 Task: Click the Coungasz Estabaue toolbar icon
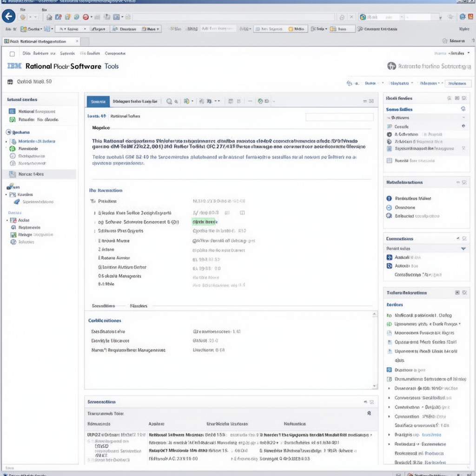pyautogui.click(x=360, y=29)
